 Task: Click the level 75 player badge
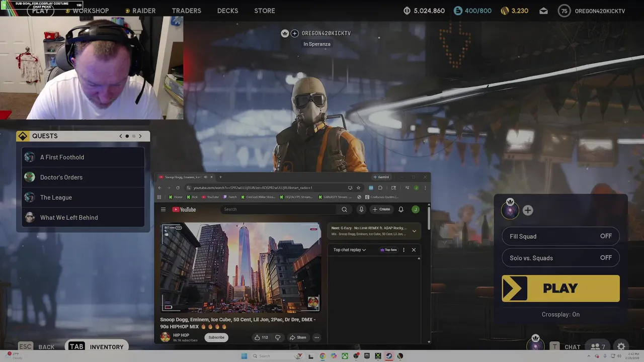coord(564,11)
